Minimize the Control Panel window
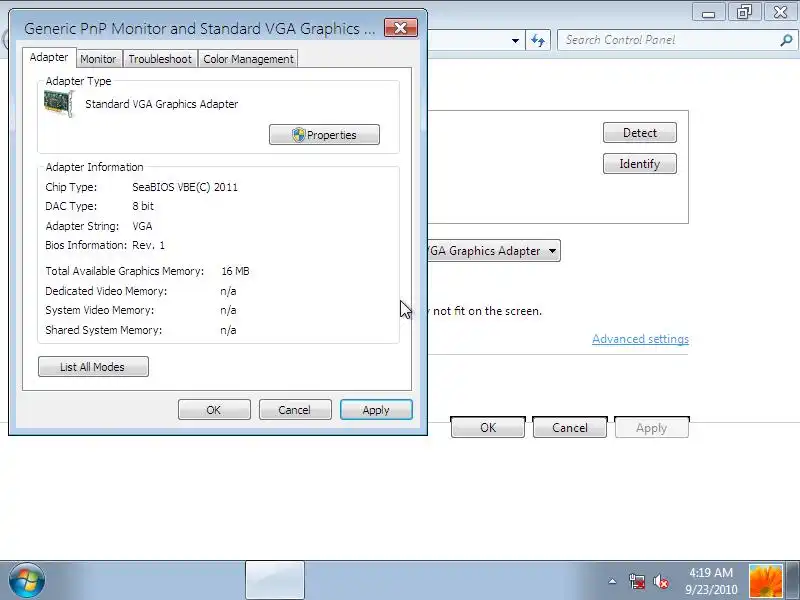 (708, 12)
